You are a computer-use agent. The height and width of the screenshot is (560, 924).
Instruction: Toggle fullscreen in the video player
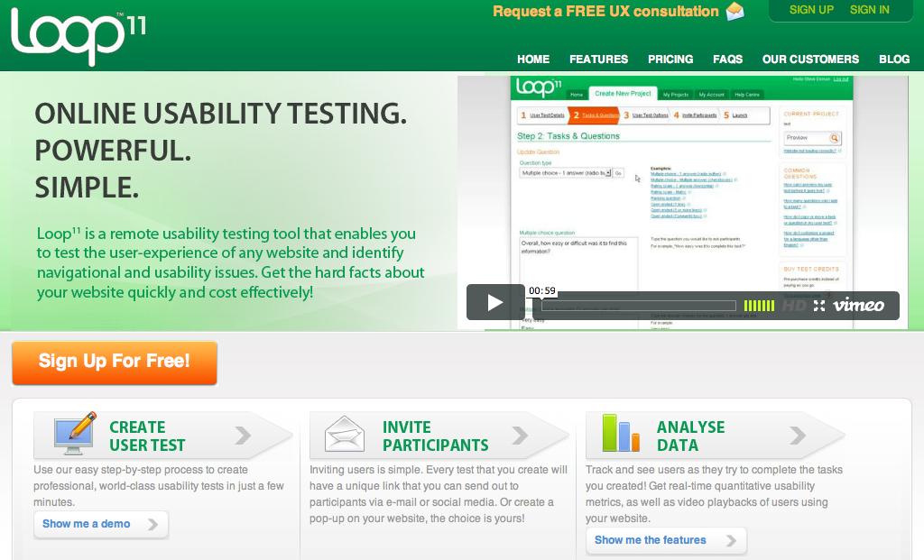[x=819, y=306]
